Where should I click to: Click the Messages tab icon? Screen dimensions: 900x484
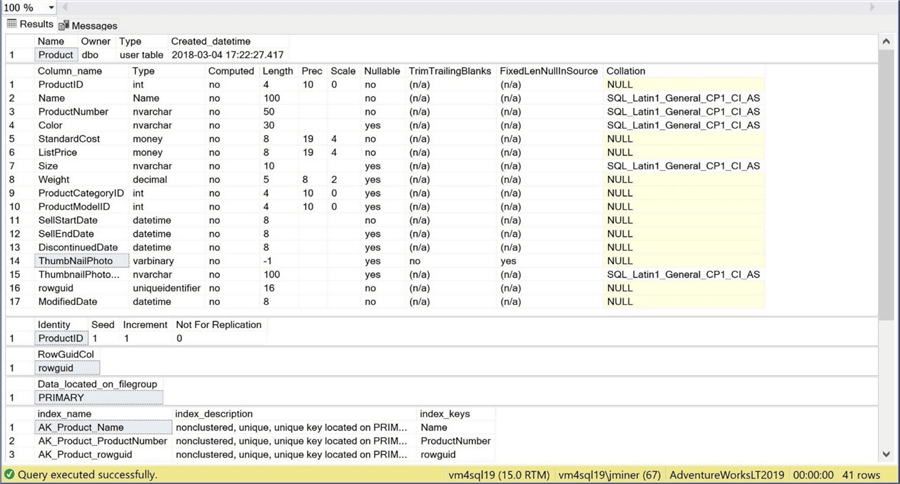point(64,25)
